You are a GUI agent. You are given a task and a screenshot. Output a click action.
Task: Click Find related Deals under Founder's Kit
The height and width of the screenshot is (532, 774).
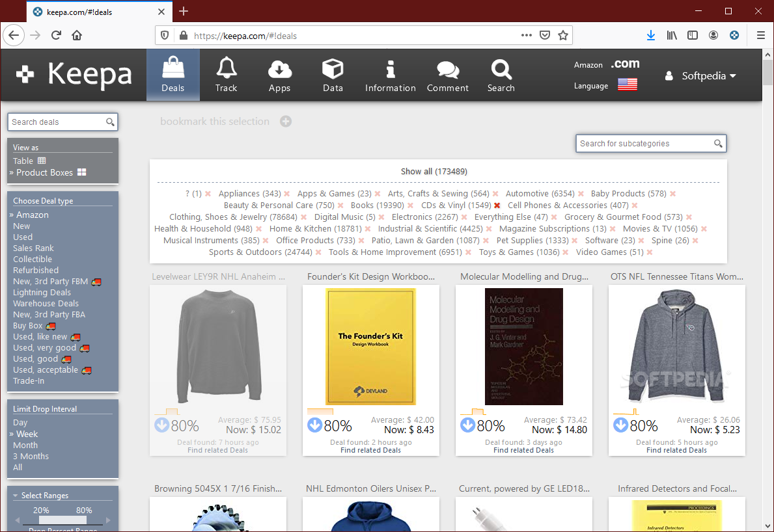click(370, 449)
